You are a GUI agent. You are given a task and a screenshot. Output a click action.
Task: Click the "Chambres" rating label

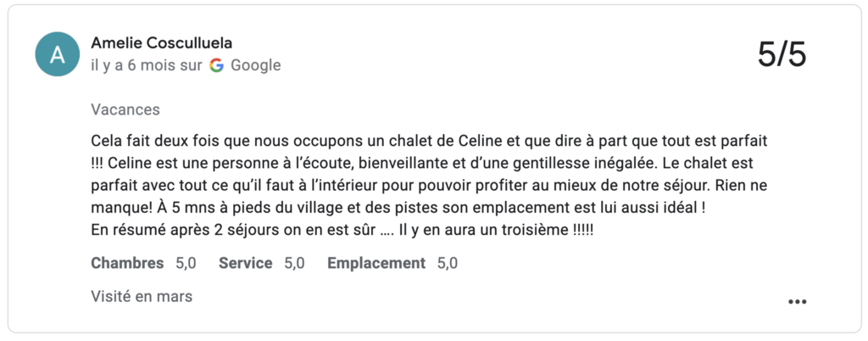127,263
